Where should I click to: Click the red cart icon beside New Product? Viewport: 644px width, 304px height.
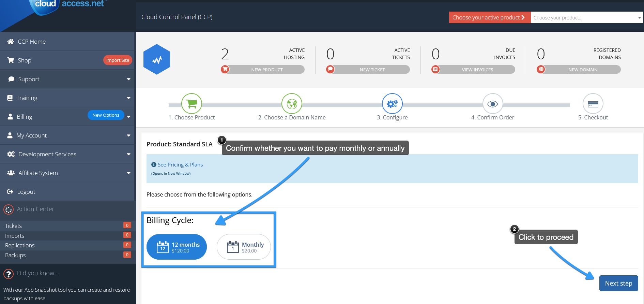coord(225,69)
